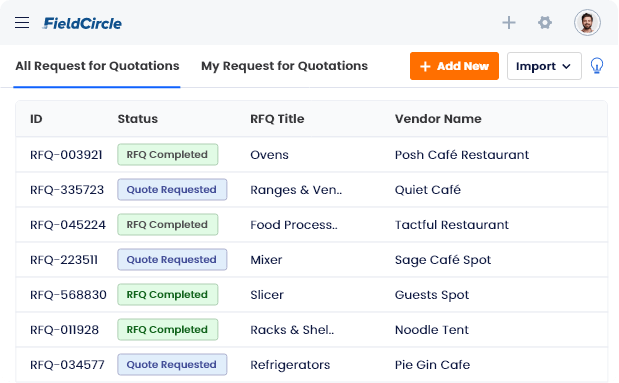The height and width of the screenshot is (383, 619).
Task: Open record RFQ-335723
Action: click(67, 190)
